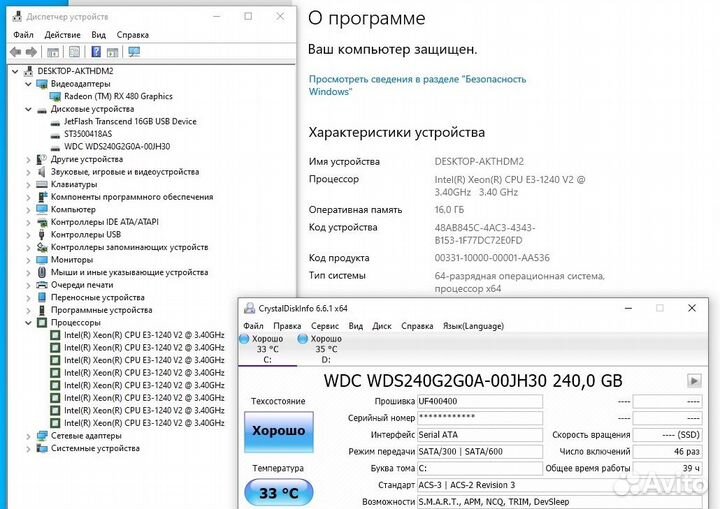
Task: Open Вид menu in Device Manager
Action: 98,35
